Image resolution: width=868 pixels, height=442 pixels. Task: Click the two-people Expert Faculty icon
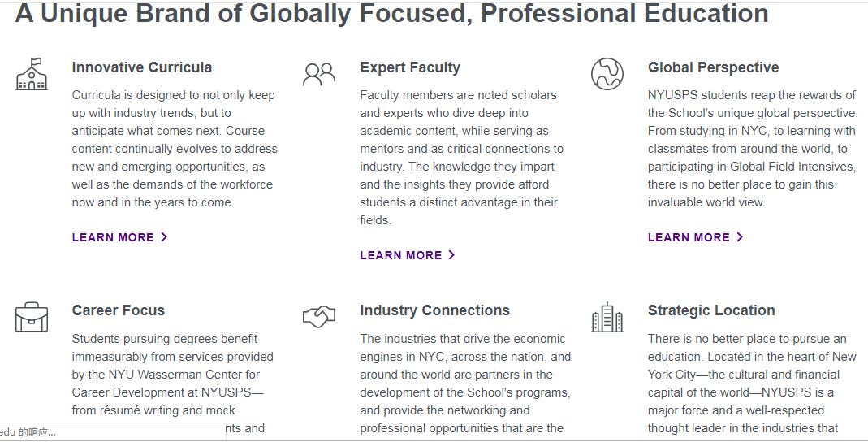[x=319, y=74]
